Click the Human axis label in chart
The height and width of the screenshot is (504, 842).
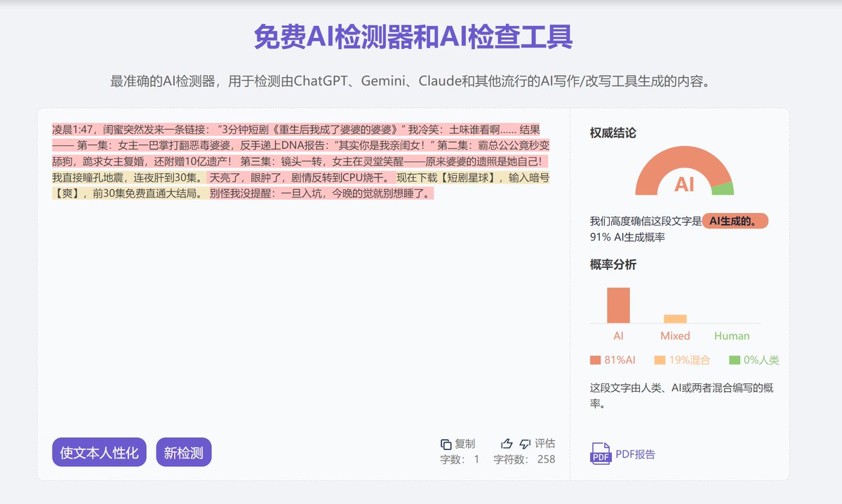(732, 336)
